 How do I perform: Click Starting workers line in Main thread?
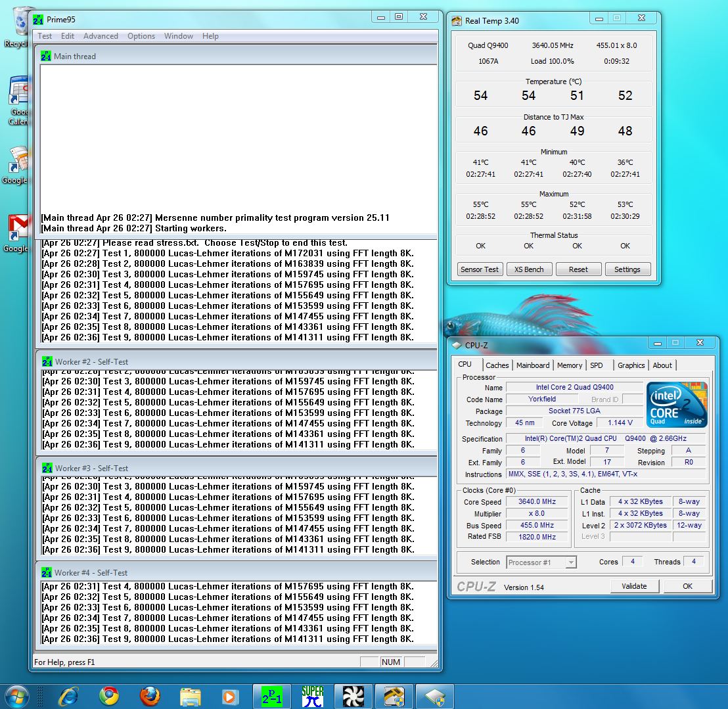tap(134, 229)
